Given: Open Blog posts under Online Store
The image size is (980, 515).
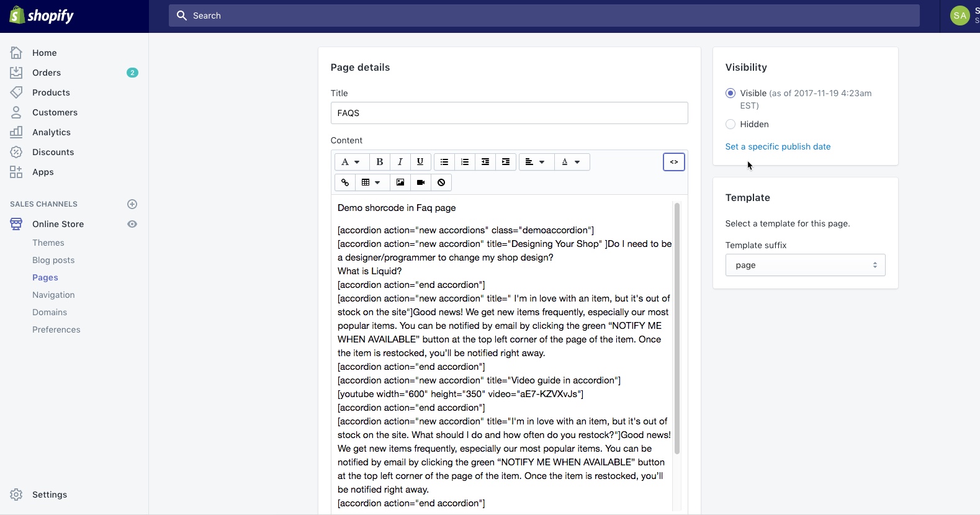Looking at the screenshot, I should (x=53, y=260).
